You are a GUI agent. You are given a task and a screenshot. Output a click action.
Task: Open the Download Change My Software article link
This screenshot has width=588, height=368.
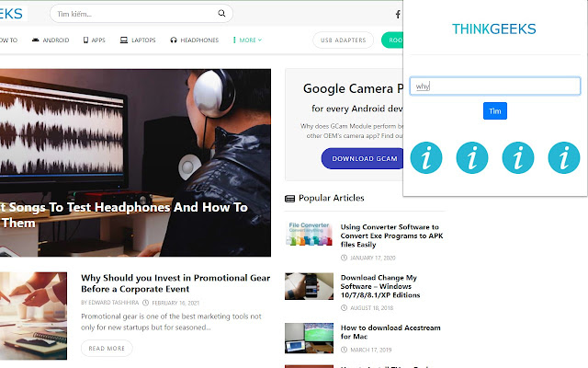point(380,286)
